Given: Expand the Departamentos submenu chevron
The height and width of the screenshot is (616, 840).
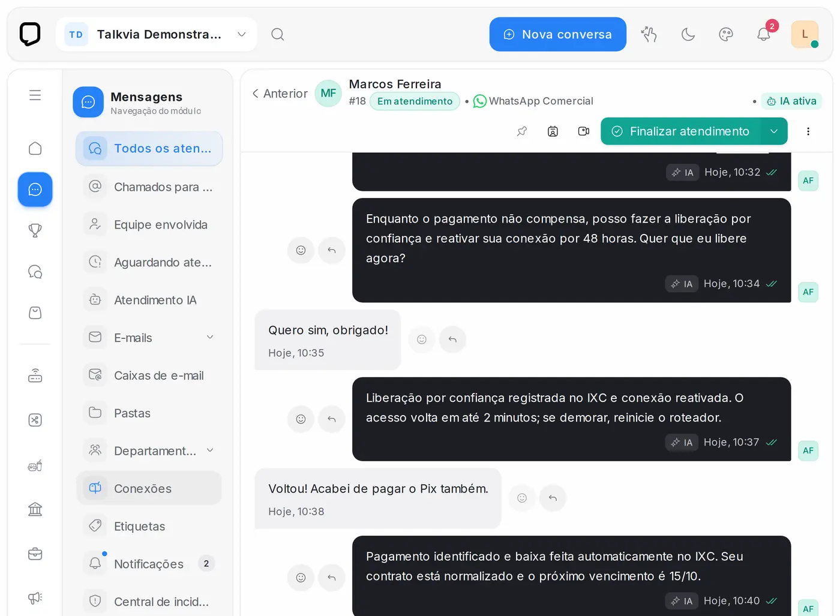Looking at the screenshot, I should coord(210,450).
